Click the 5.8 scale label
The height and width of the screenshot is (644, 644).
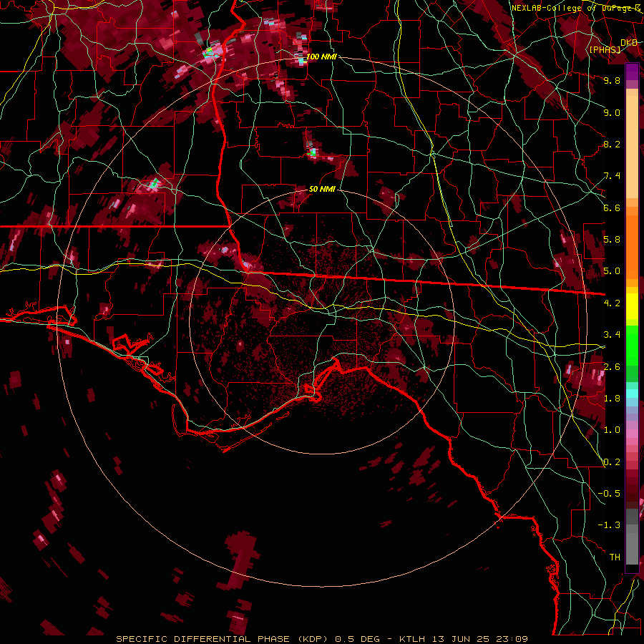coord(612,240)
